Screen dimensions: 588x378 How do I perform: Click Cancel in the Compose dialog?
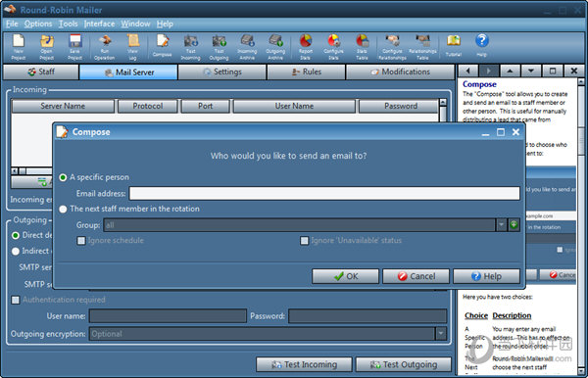tap(416, 276)
